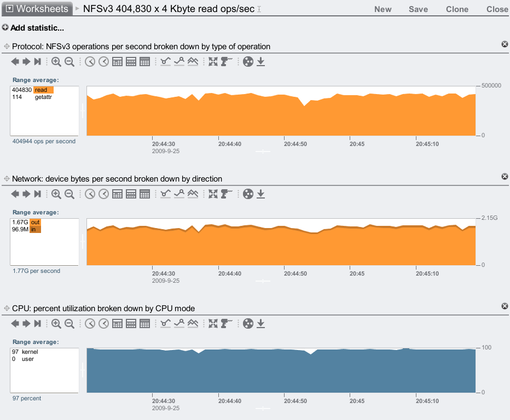
Task: Click drill-down icon in the NFSv3 toolbar
Action: 227,62
